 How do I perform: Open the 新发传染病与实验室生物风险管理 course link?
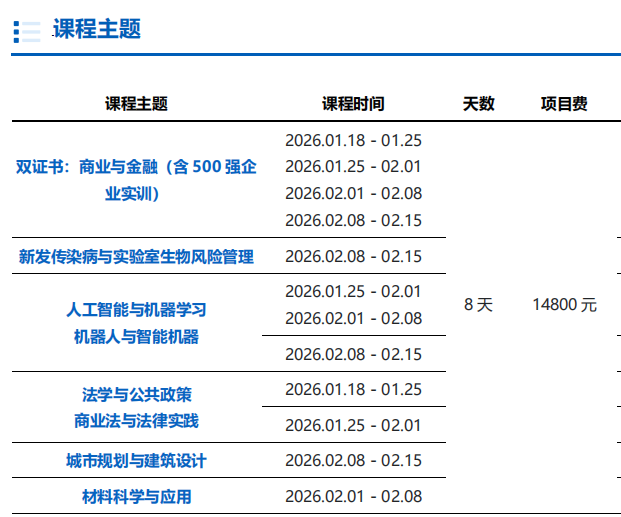(136, 256)
